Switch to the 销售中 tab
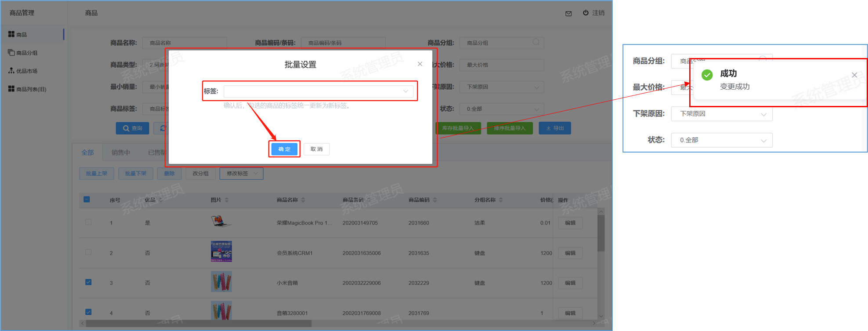This screenshot has width=868, height=331. coord(121,153)
